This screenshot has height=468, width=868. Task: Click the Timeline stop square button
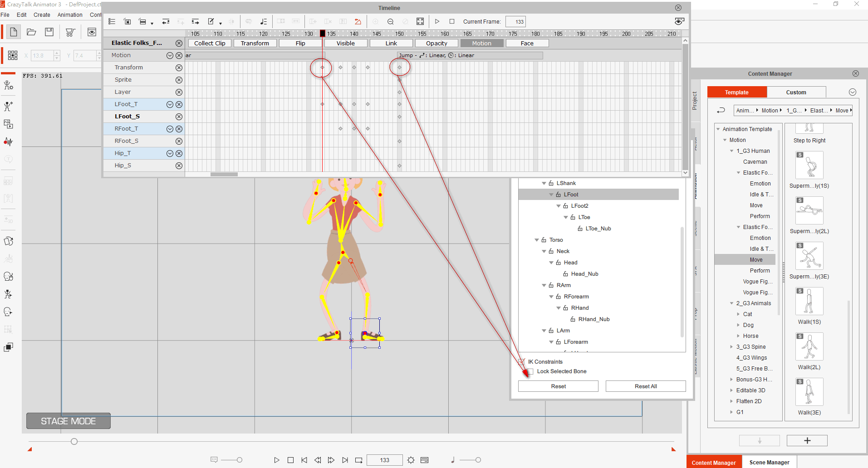tap(452, 21)
